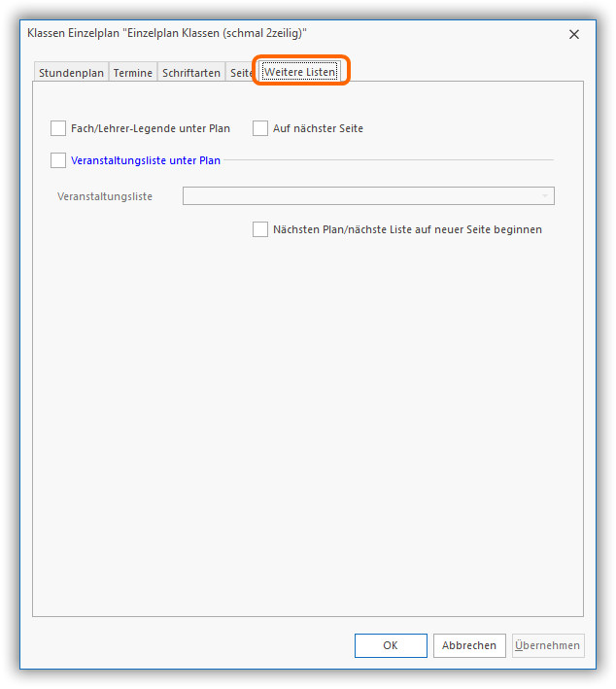Click the Veranstaltungsliste field label

(105, 196)
